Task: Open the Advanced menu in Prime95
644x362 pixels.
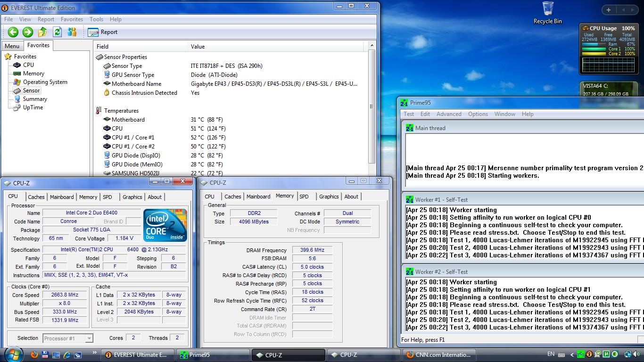Action: pyautogui.click(x=449, y=114)
